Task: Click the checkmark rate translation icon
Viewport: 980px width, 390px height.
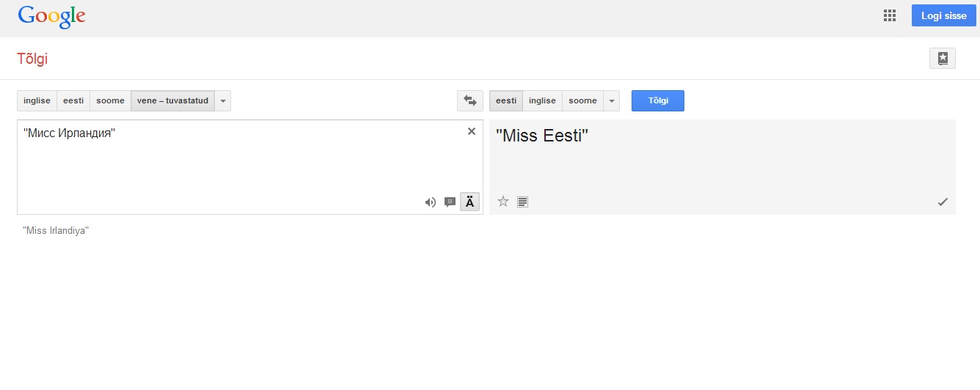Action: coord(943,202)
